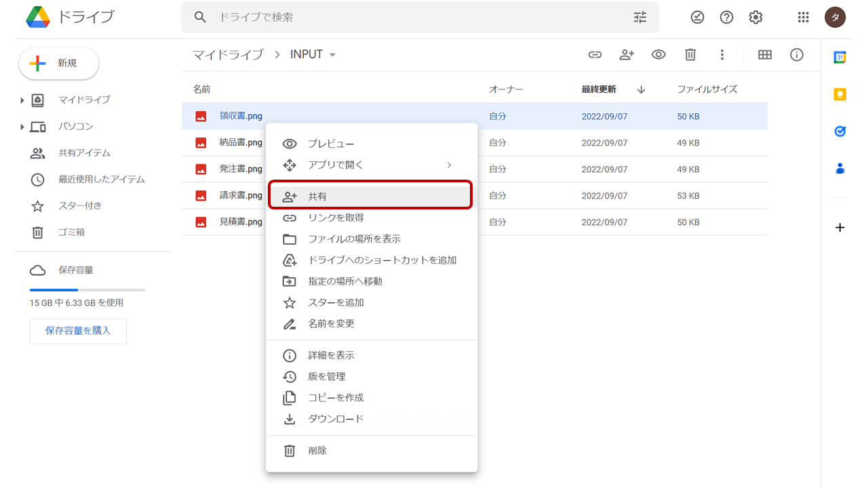Select file 領収書.png
This screenshot has width=868, height=488.
475,117
